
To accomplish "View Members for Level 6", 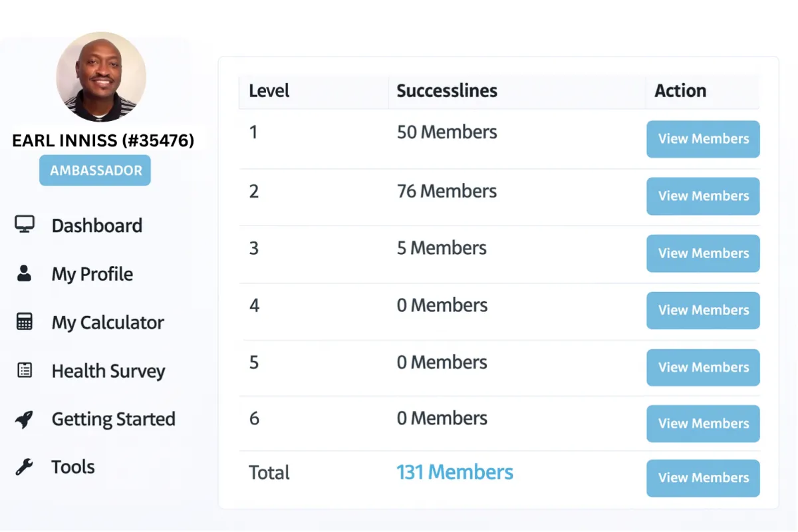I will click(x=703, y=424).
